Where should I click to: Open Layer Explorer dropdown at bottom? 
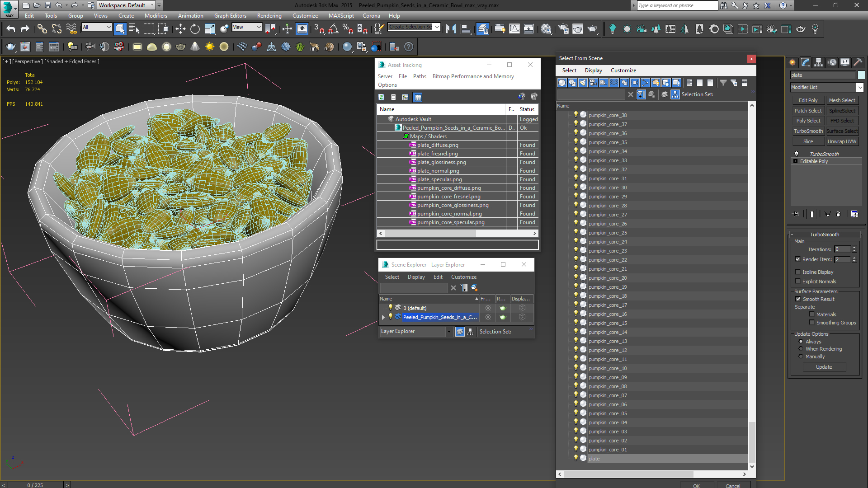449,332
